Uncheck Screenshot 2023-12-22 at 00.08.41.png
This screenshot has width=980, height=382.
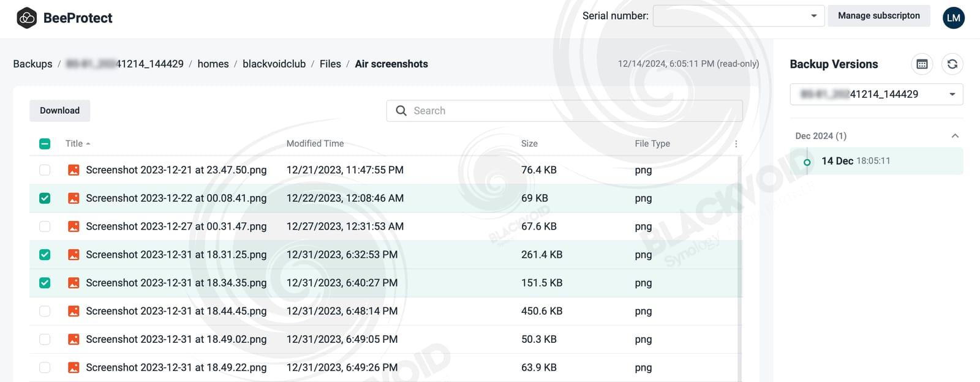(45, 198)
